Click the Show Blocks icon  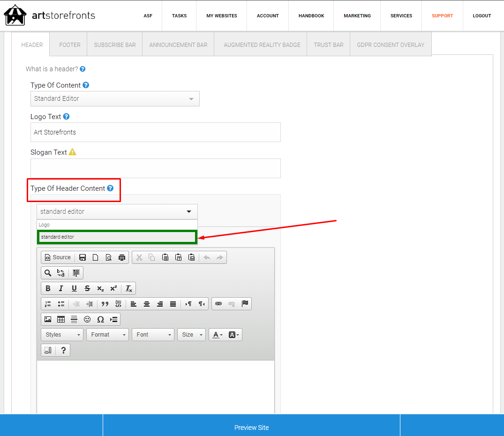[48, 350]
